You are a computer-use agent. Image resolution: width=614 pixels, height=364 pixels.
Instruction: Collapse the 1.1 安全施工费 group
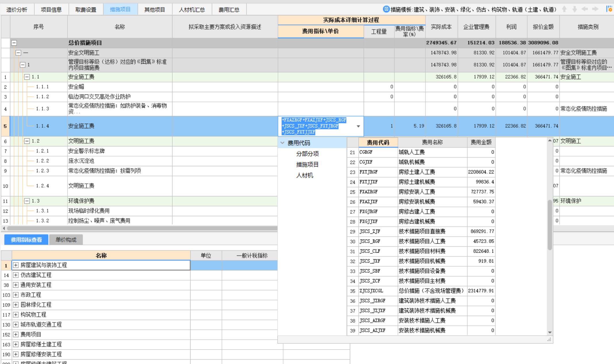click(x=27, y=77)
